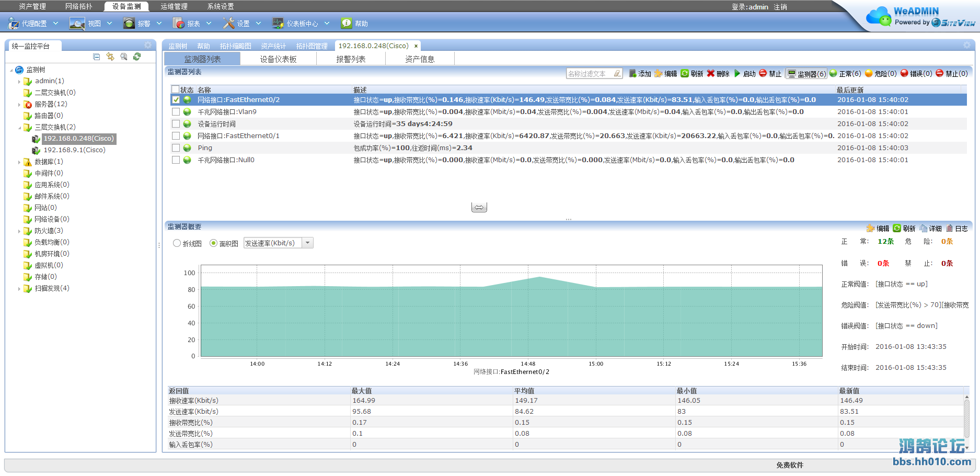Viewport: 980px width, 476px height.
Task: Expand the admin(1) tree node arrow
Action: tap(19, 82)
